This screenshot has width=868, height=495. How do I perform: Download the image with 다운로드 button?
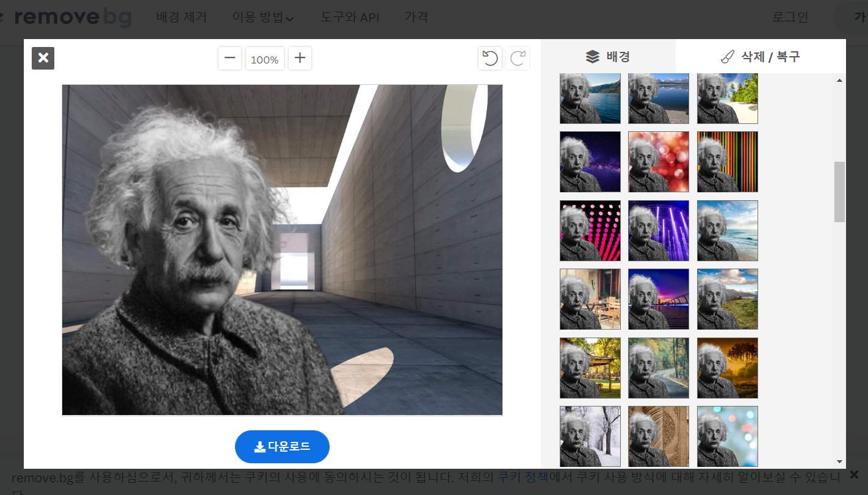[282, 447]
